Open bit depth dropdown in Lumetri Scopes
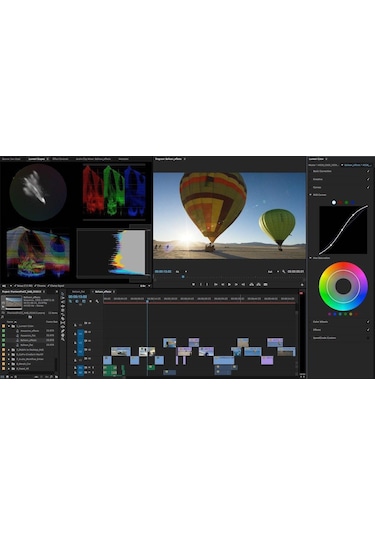 (145, 286)
